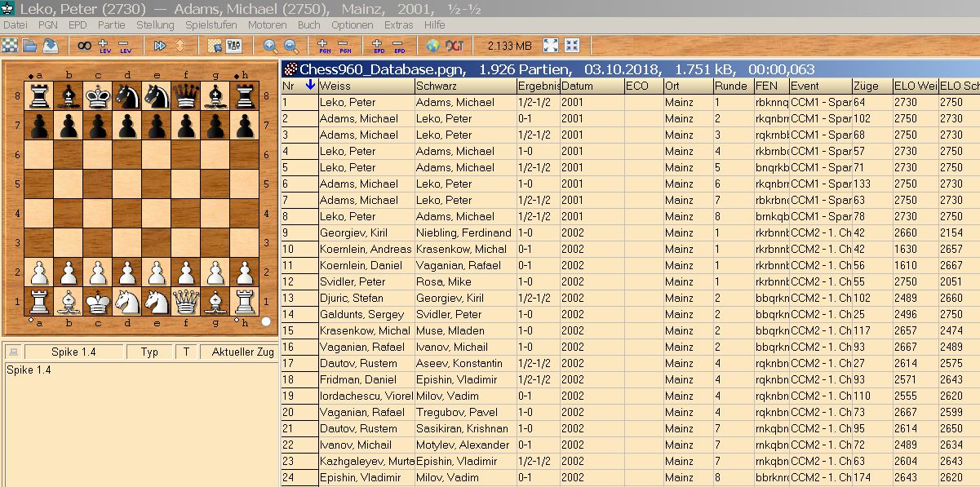
Task: Sort by the Ort column header
Action: (687, 86)
